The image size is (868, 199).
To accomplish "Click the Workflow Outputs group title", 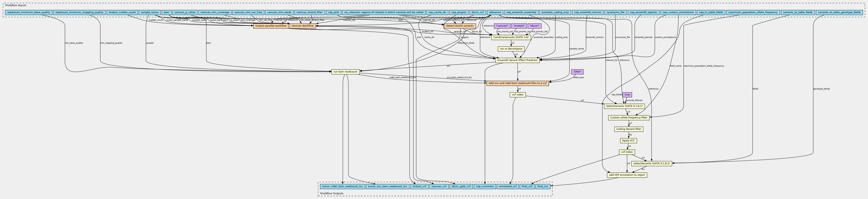I will tap(332, 194).
